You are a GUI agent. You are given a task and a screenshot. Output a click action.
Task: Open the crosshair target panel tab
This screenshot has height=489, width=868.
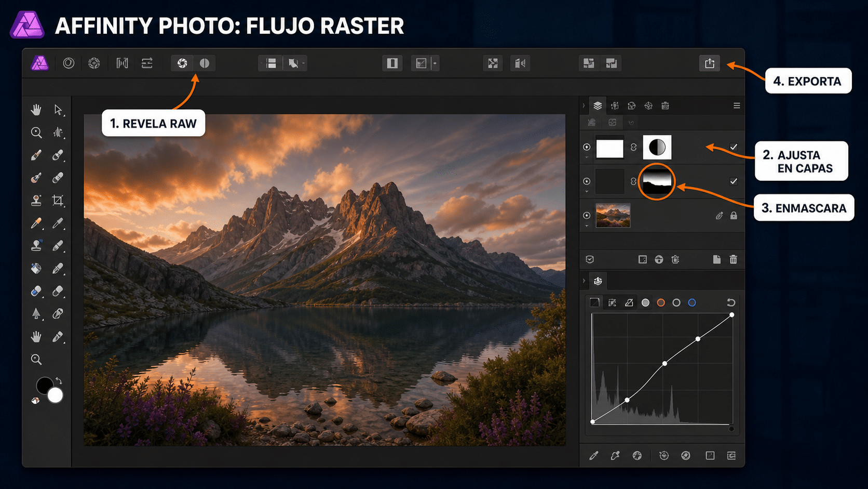[648, 105]
